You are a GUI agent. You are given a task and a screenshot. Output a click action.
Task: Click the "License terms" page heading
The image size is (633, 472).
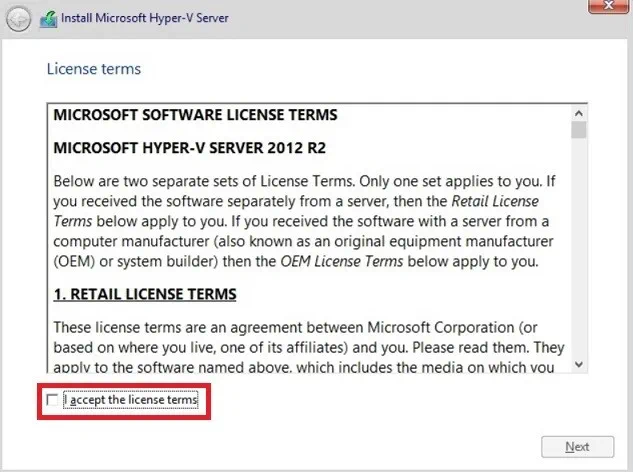coord(94,69)
